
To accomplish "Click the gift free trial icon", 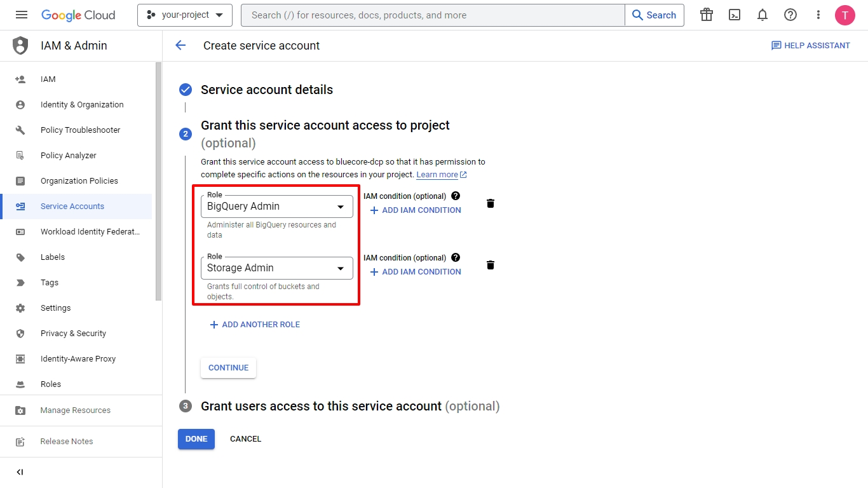I will (x=707, y=15).
